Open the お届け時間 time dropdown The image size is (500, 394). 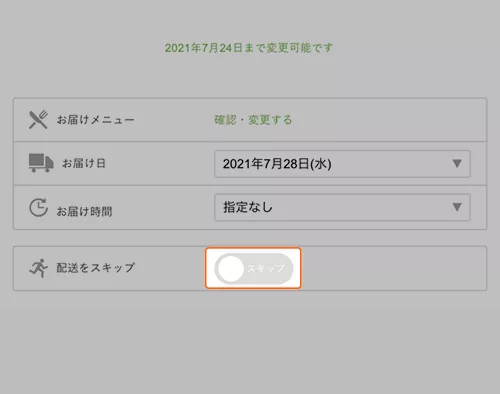(x=342, y=207)
